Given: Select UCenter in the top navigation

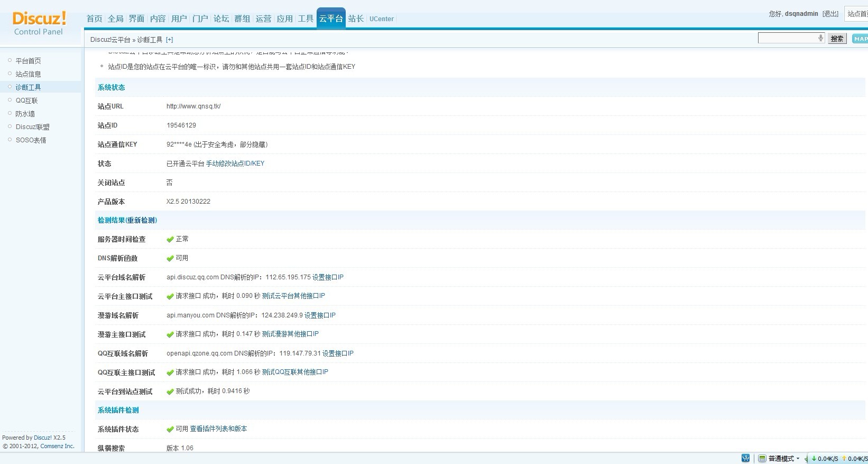Looking at the screenshot, I should (x=381, y=19).
